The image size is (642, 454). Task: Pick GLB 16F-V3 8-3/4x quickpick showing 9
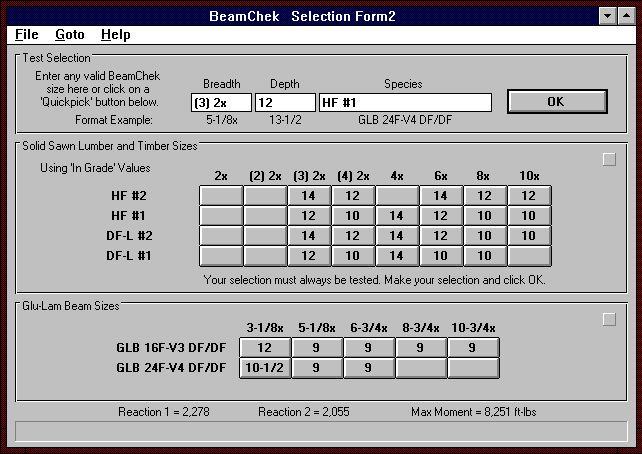[421, 348]
